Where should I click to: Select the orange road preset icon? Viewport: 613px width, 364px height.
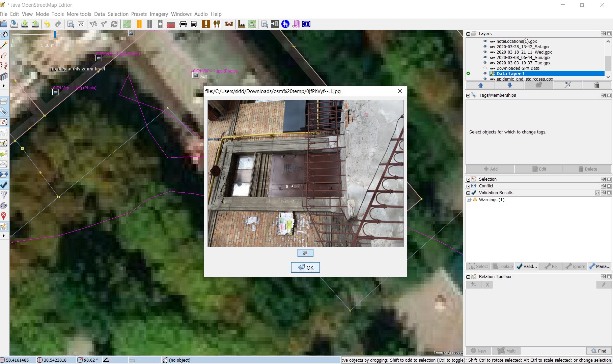pos(139,24)
